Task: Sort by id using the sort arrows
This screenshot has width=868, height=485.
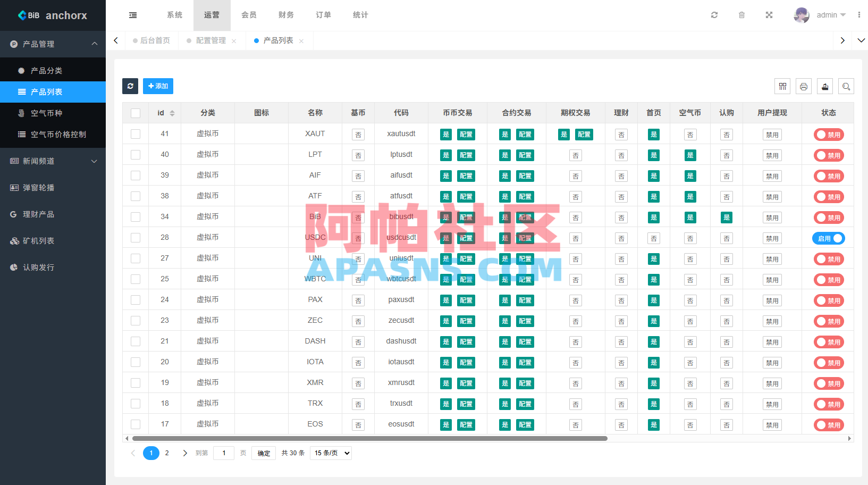Action: pos(172,113)
